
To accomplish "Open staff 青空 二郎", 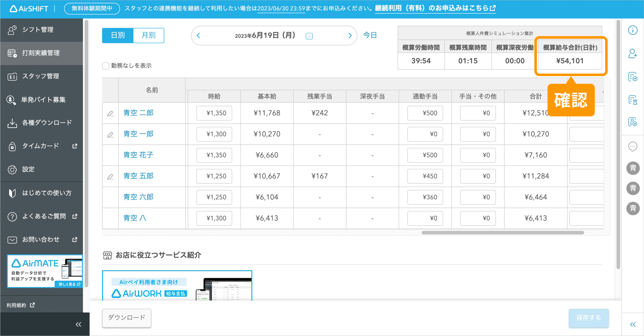I will tap(138, 113).
